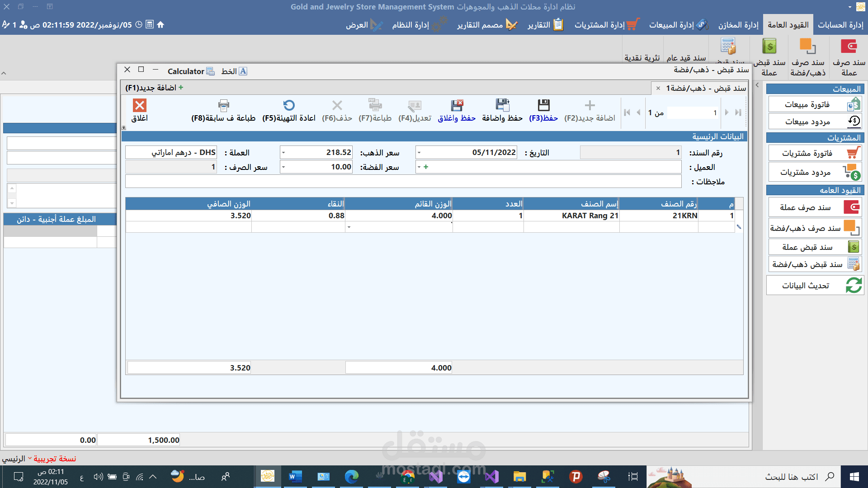Click the Save (F3) floppy disk icon
Viewport: 868px width, 488px height.
tap(543, 105)
